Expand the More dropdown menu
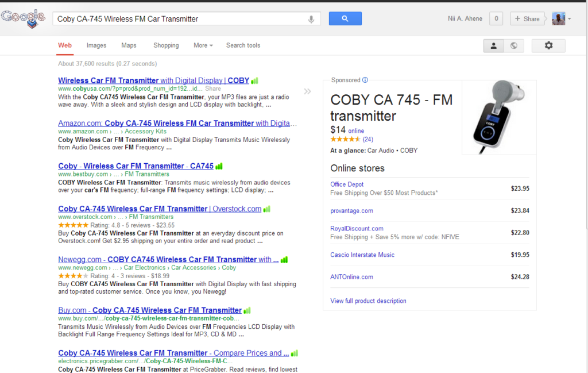Image resolution: width=588 pixels, height=373 pixels. pyautogui.click(x=203, y=45)
